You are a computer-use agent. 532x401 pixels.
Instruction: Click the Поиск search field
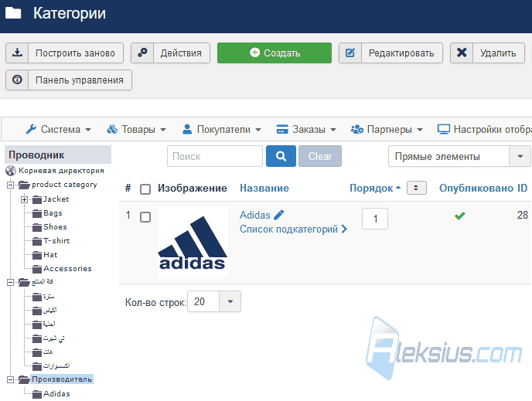tap(215, 156)
